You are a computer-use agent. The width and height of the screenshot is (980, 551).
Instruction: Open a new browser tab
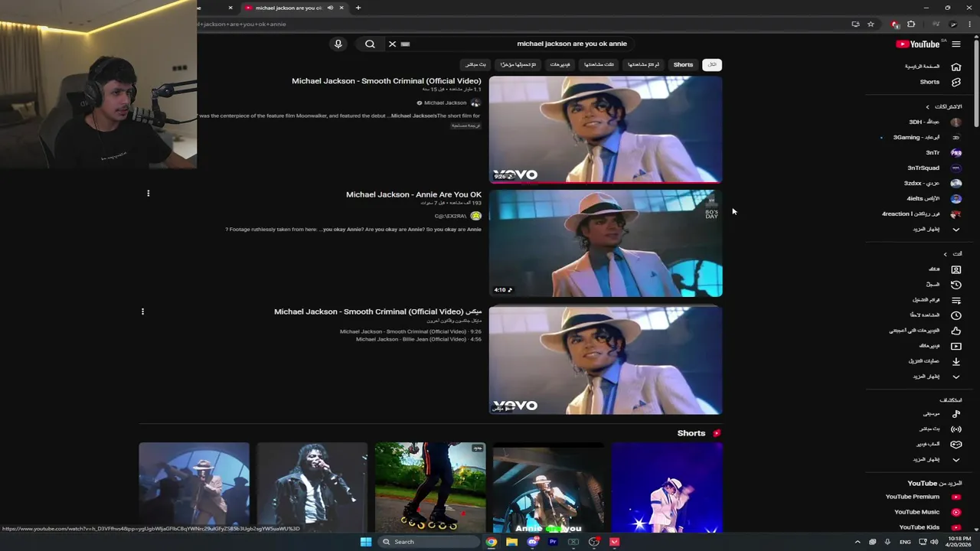point(358,8)
